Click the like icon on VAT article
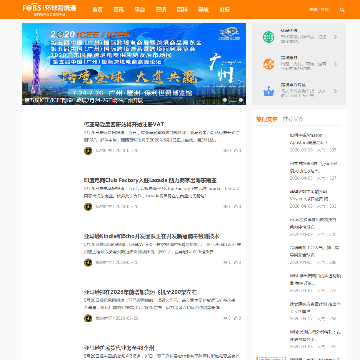This screenshot has width=360, height=360. point(236,151)
